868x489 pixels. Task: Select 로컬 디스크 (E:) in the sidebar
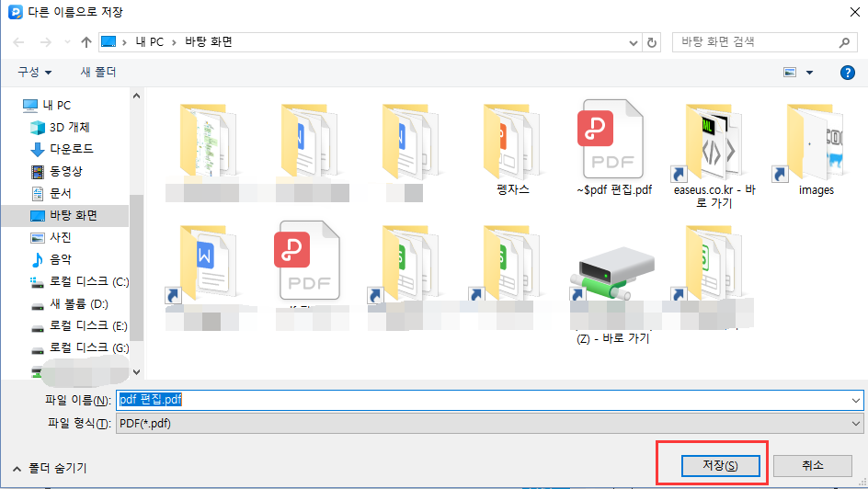click(78, 325)
